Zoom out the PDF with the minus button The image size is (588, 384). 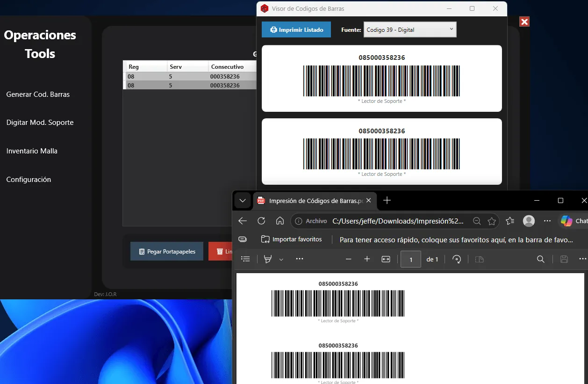click(348, 259)
